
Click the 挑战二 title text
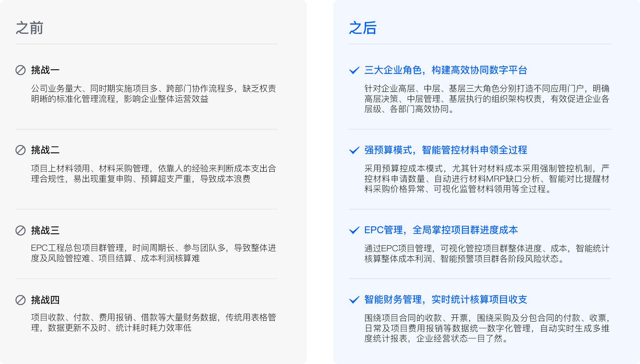point(45,150)
